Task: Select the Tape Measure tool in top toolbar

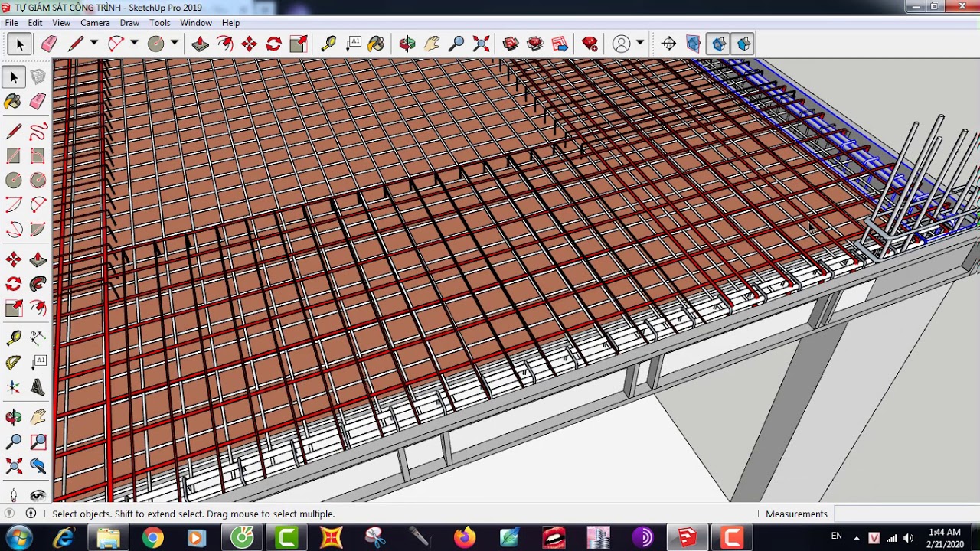Action: click(x=328, y=44)
